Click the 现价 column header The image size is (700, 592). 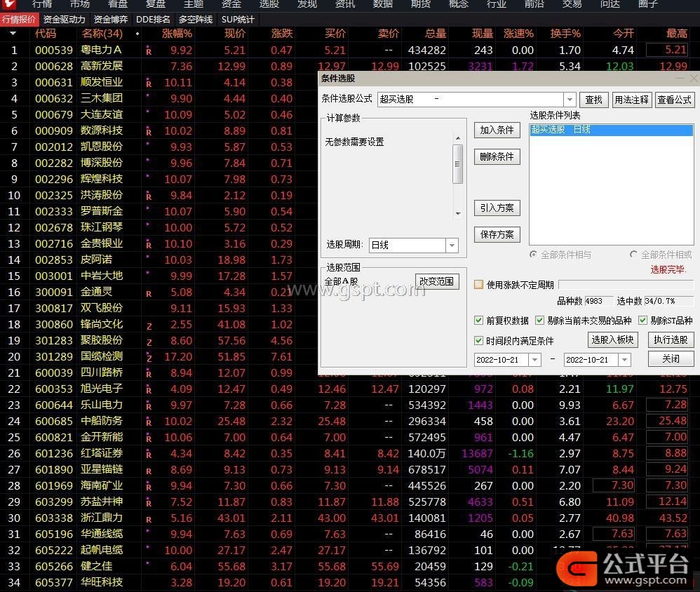coord(235,34)
